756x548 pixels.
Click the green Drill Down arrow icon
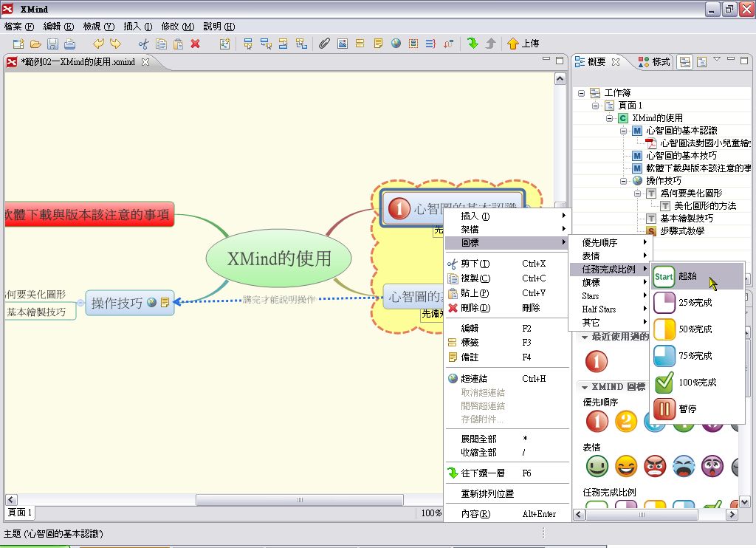473,44
